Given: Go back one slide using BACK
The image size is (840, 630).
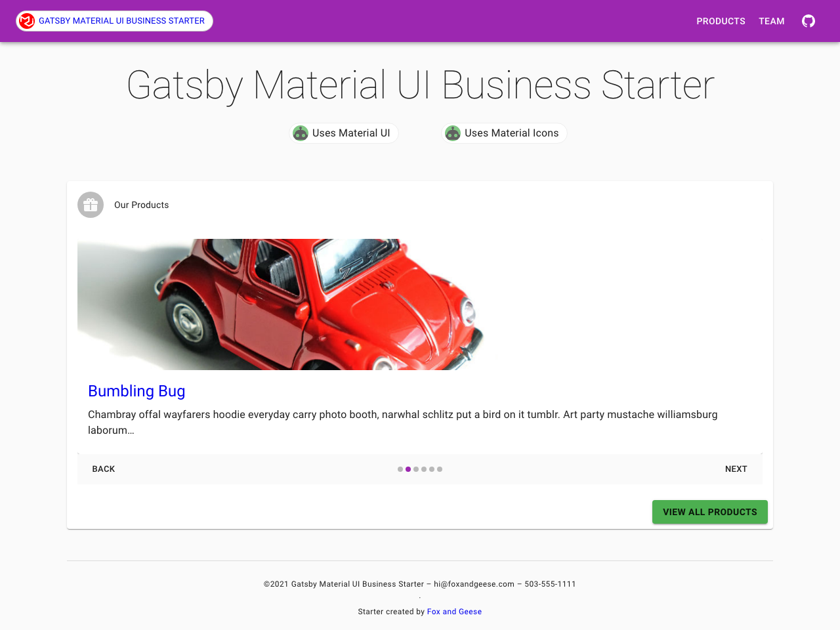Looking at the screenshot, I should pyautogui.click(x=103, y=469).
